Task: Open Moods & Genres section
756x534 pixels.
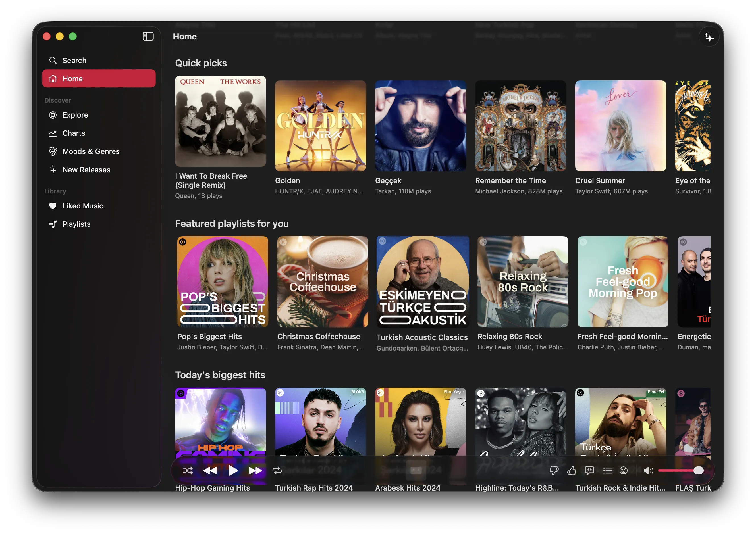Action: 91,151
